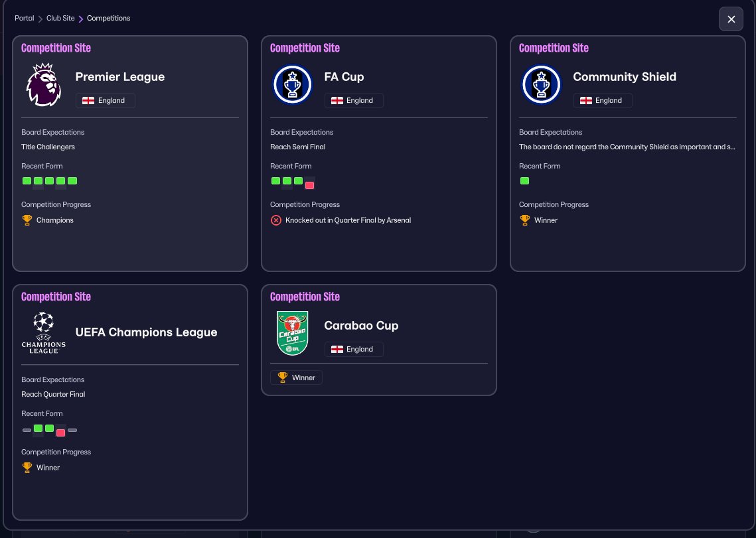
Task: Open the UEFA Champions League title
Action: click(146, 332)
